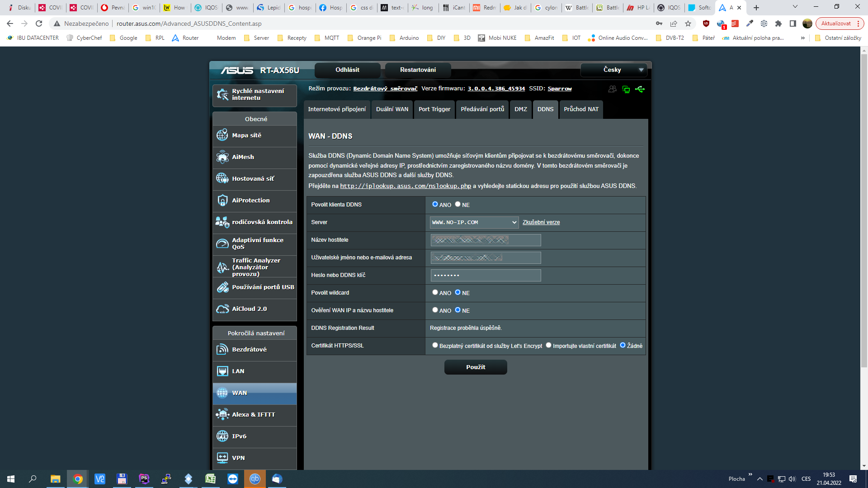Open Používání portů USB icon
868x488 pixels.
tap(222, 287)
